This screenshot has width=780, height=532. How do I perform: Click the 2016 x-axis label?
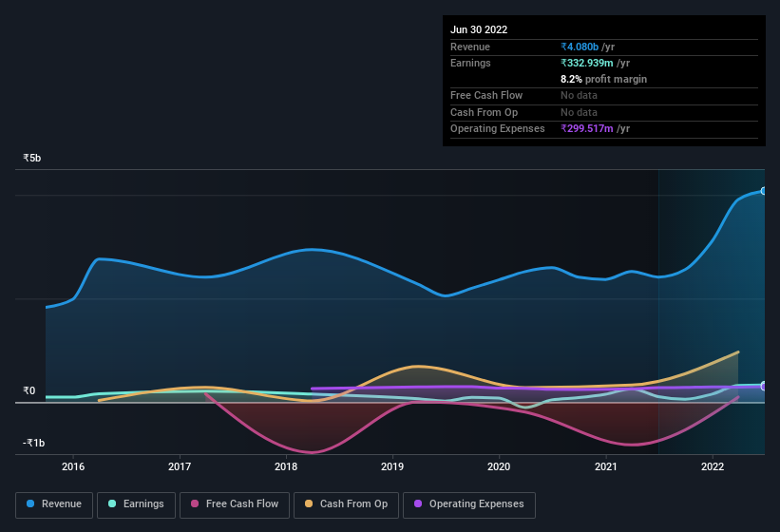pyautogui.click(x=73, y=466)
